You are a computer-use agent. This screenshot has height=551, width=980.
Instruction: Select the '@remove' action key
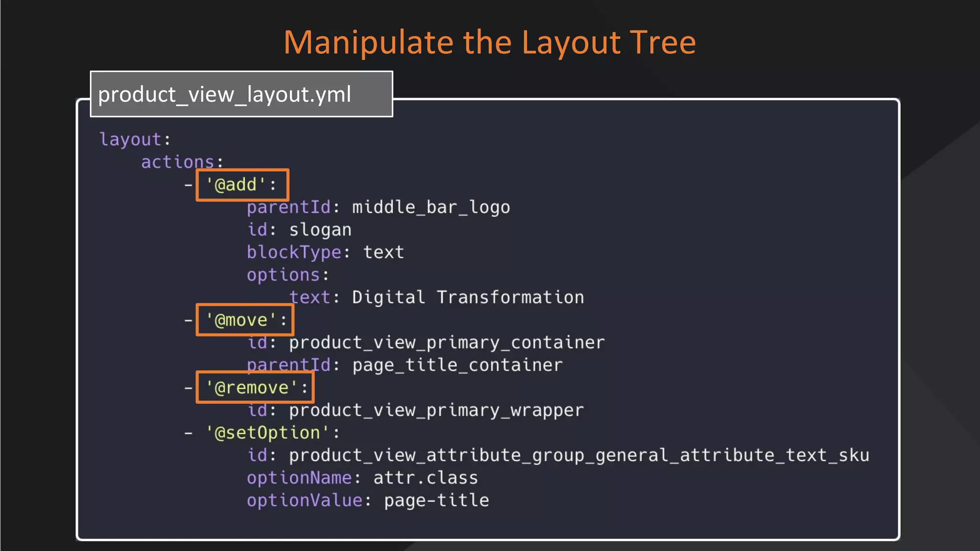click(255, 387)
